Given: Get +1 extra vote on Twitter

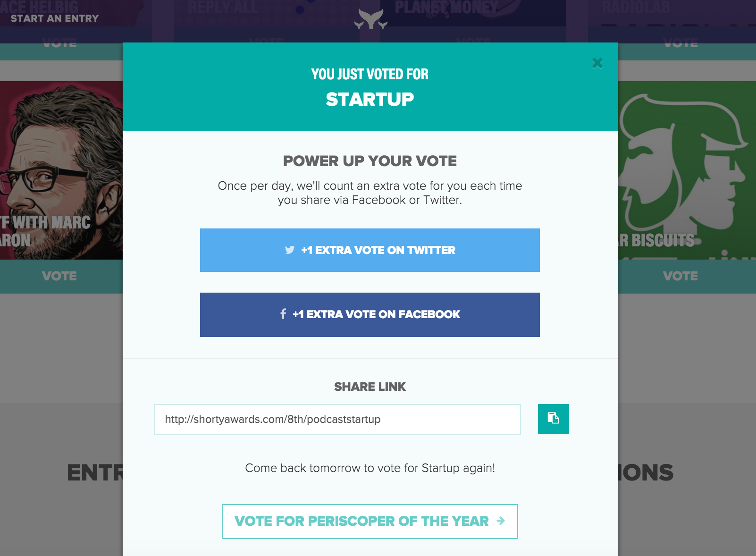Looking at the screenshot, I should 370,250.
